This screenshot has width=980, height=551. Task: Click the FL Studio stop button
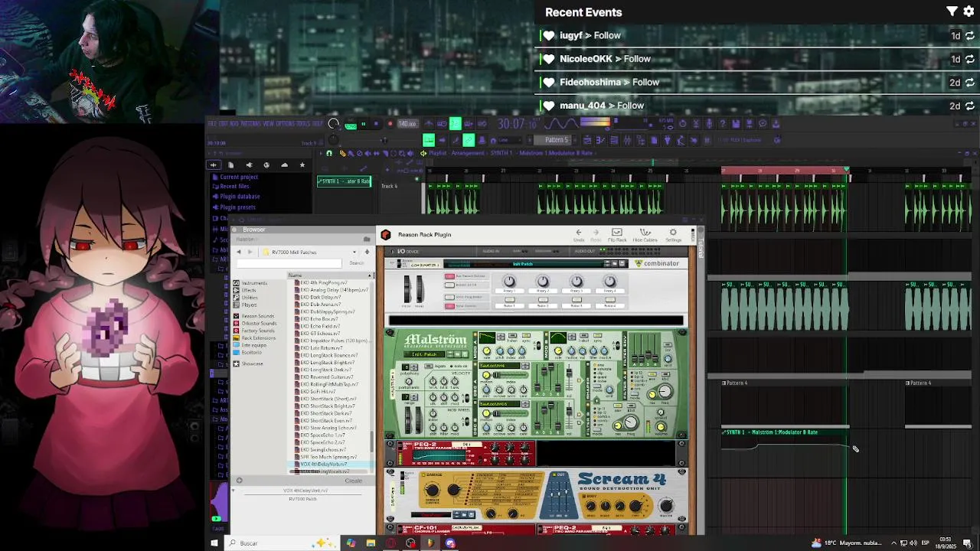pyautogui.click(x=376, y=124)
